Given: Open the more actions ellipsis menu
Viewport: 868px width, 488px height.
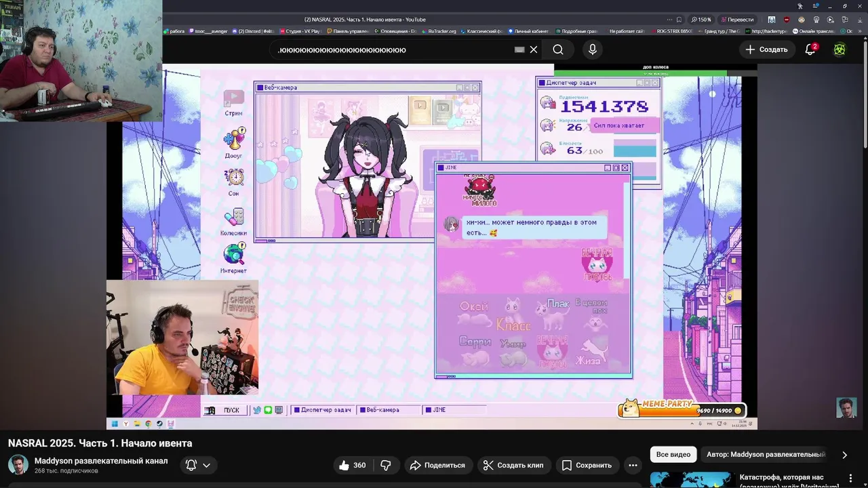Looking at the screenshot, I should [633, 465].
